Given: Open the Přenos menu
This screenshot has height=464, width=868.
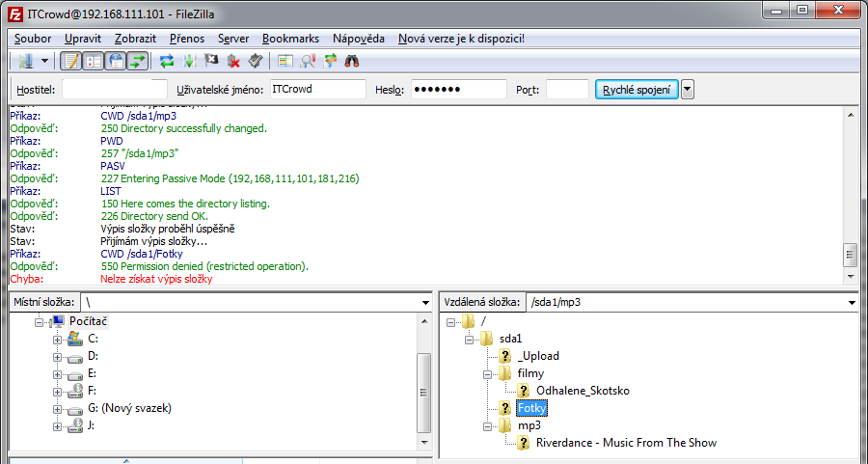Looking at the screenshot, I should 187,39.
